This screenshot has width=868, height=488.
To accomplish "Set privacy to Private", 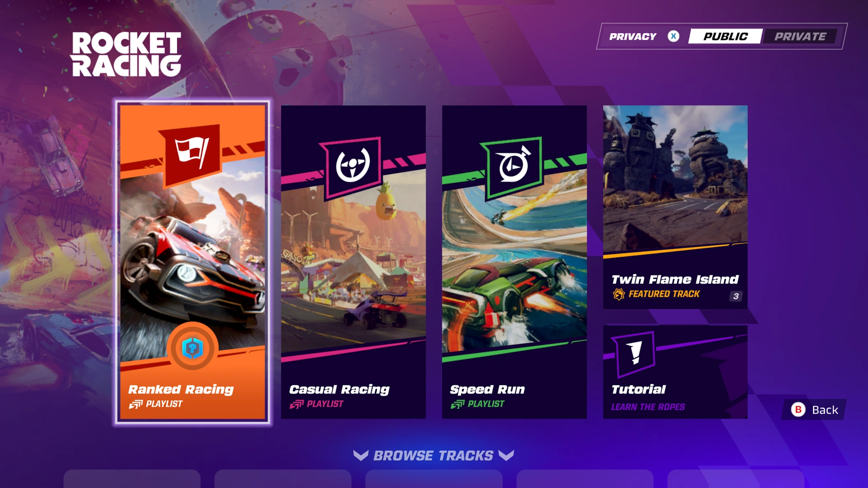I will (x=800, y=36).
